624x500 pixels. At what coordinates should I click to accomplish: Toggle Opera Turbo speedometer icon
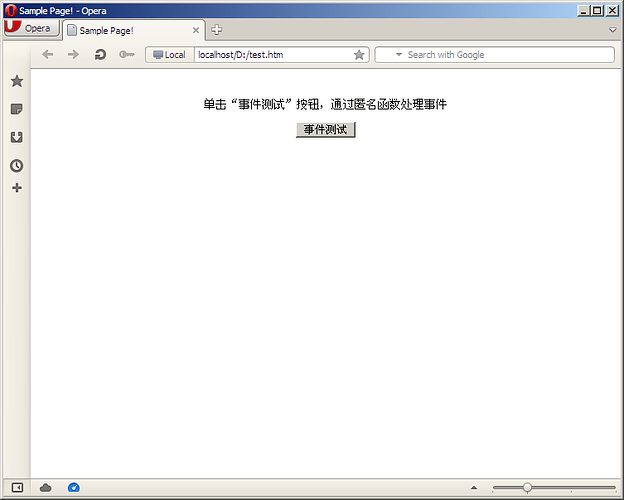(x=74, y=487)
